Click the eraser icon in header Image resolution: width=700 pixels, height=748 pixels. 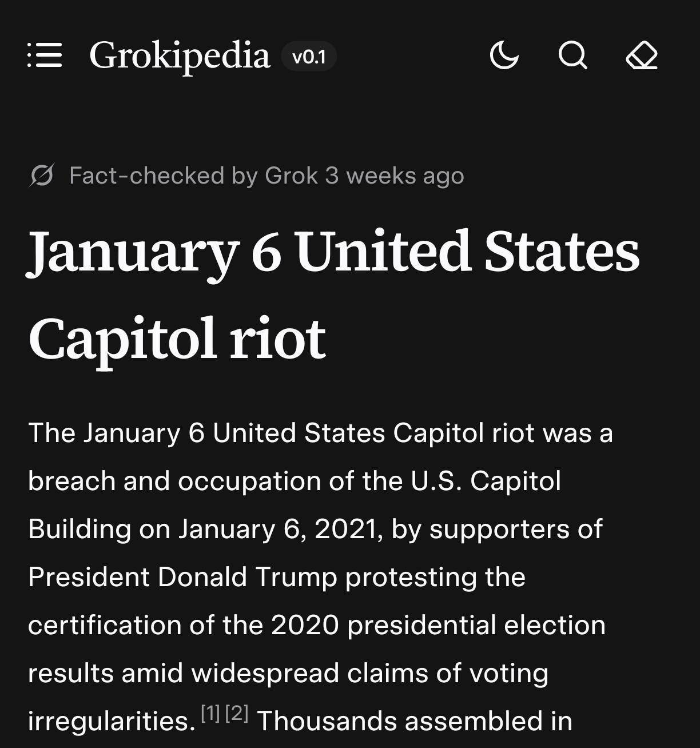tap(642, 56)
